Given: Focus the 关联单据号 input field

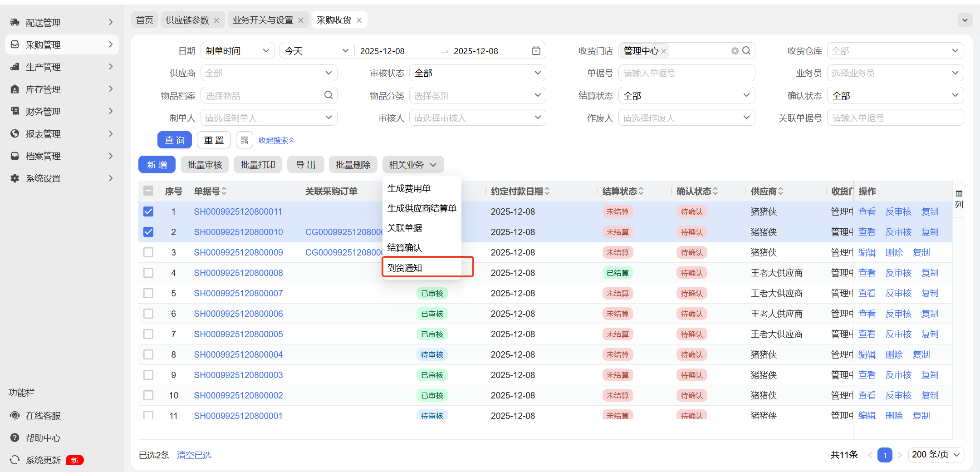Looking at the screenshot, I should click(x=895, y=118).
